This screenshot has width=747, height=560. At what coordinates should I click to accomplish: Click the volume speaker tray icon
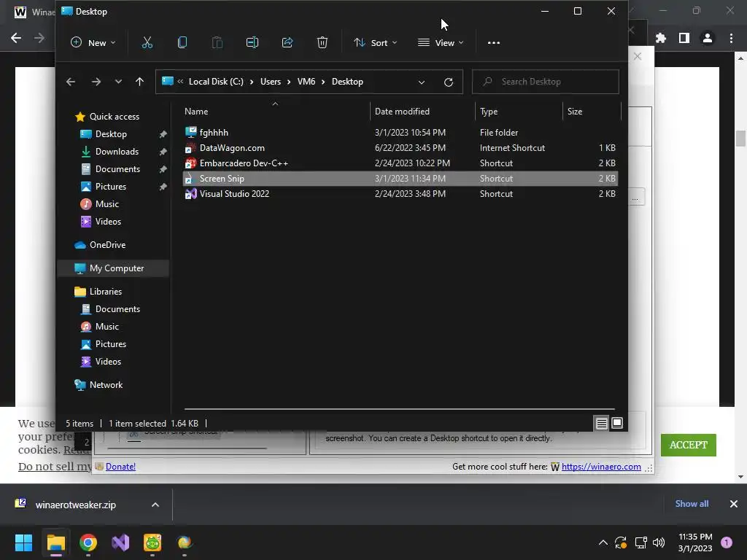(659, 542)
